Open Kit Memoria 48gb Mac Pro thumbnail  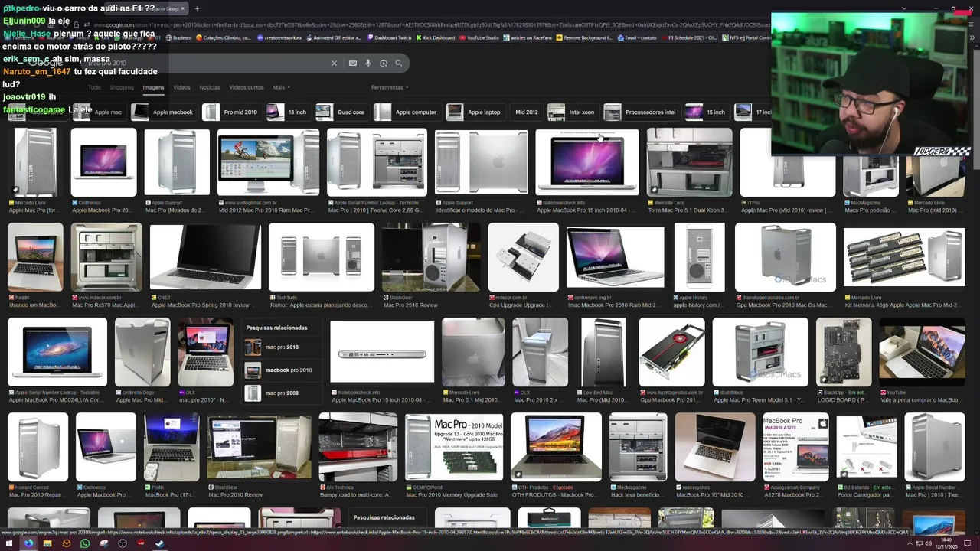(904, 257)
